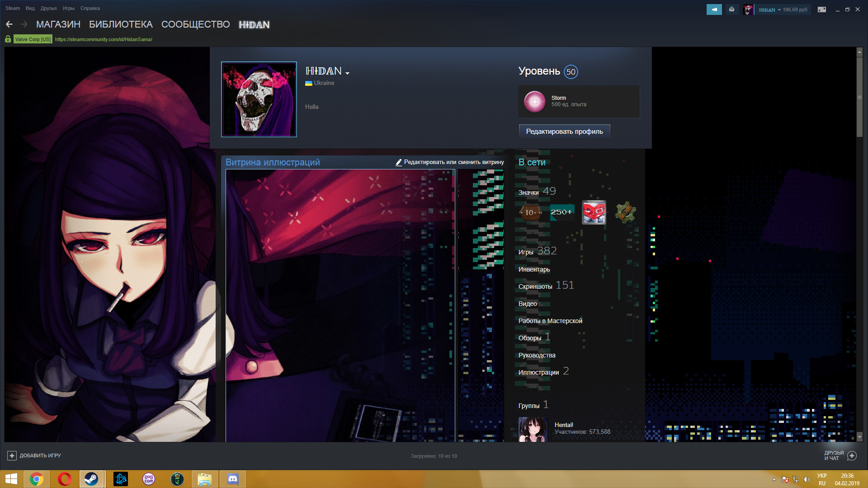Screen dimensions: 868x488
Task: Open the Friends and Chat plus icon
Action: 852,455
